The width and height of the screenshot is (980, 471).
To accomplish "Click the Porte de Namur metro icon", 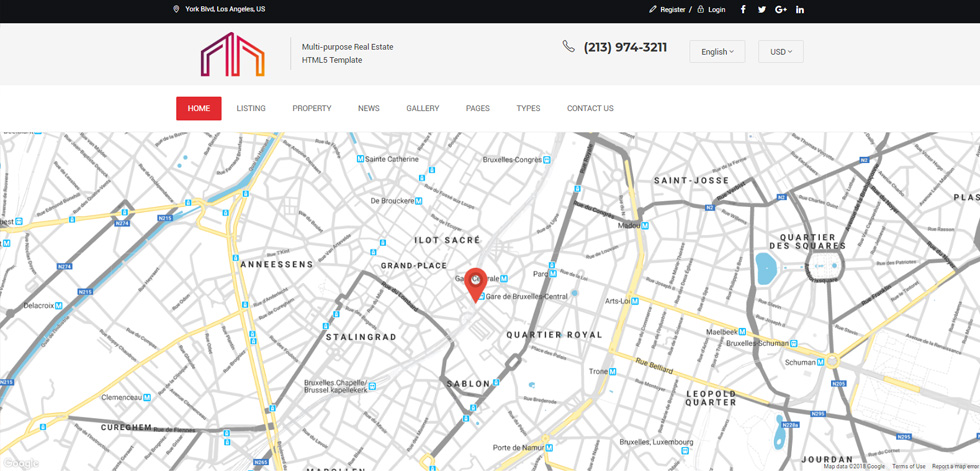I will pyautogui.click(x=549, y=448).
